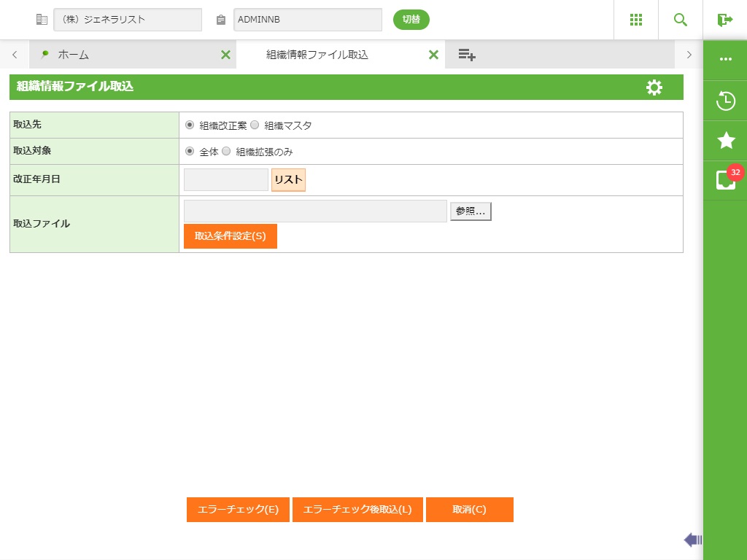747x560 pixels.
Task: Select the 組織マスタ radio button
Action: tap(255, 125)
